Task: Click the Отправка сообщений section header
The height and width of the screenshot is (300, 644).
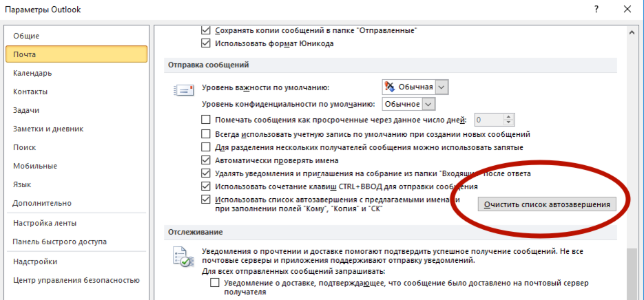Action: tap(208, 65)
